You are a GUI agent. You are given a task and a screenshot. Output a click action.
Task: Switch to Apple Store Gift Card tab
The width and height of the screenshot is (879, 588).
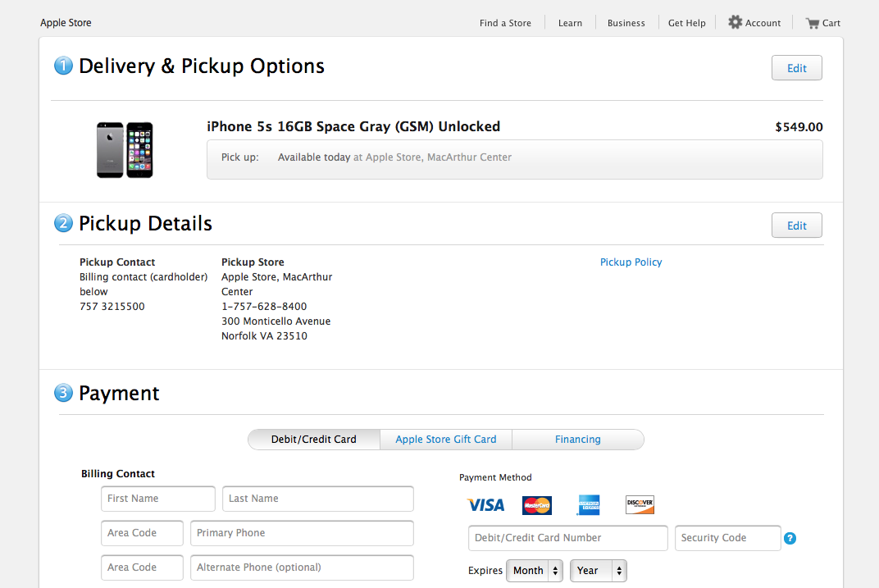click(446, 440)
